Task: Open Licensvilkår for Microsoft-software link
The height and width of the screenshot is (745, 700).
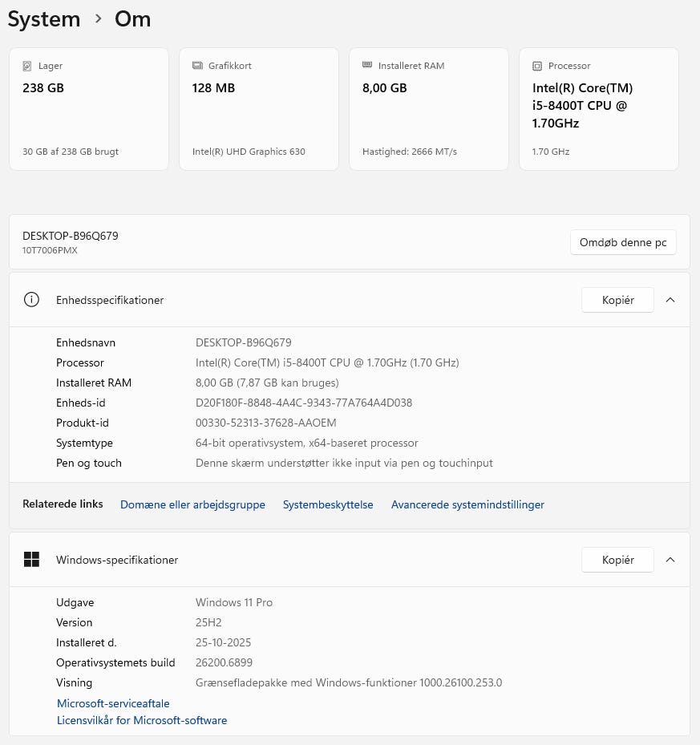Action: pyautogui.click(x=142, y=720)
